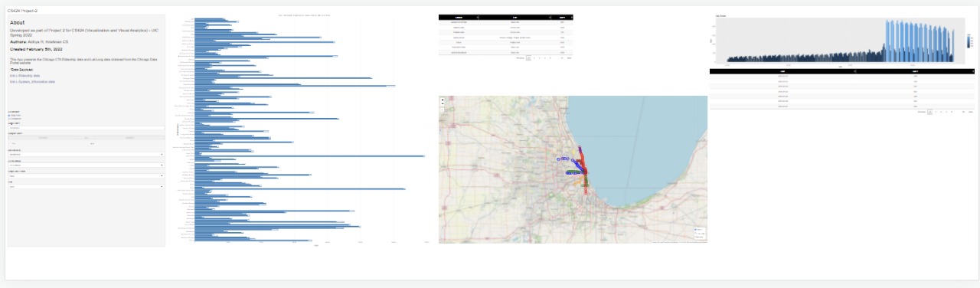Select the first (checked) radio option in sidebar
This screenshot has height=288, width=980.
click(9, 115)
